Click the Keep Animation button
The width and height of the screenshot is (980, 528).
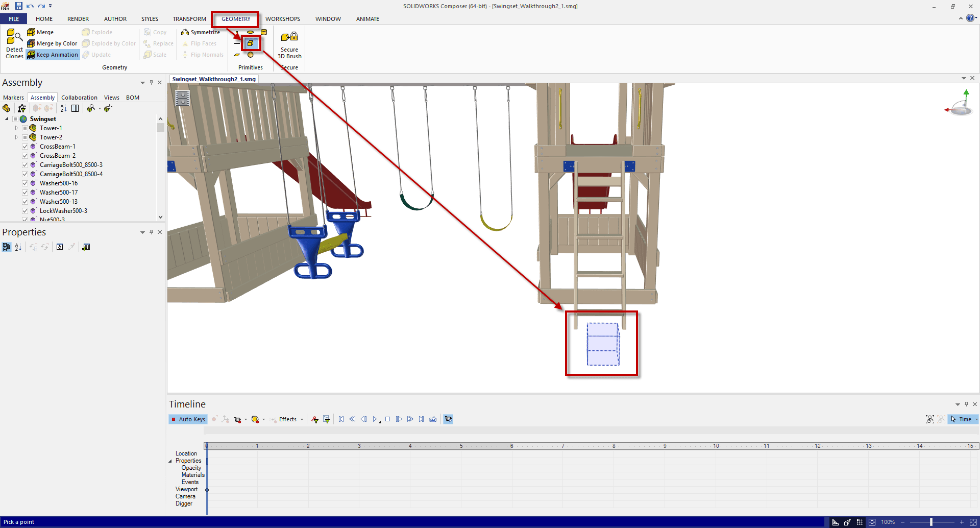click(53, 55)
